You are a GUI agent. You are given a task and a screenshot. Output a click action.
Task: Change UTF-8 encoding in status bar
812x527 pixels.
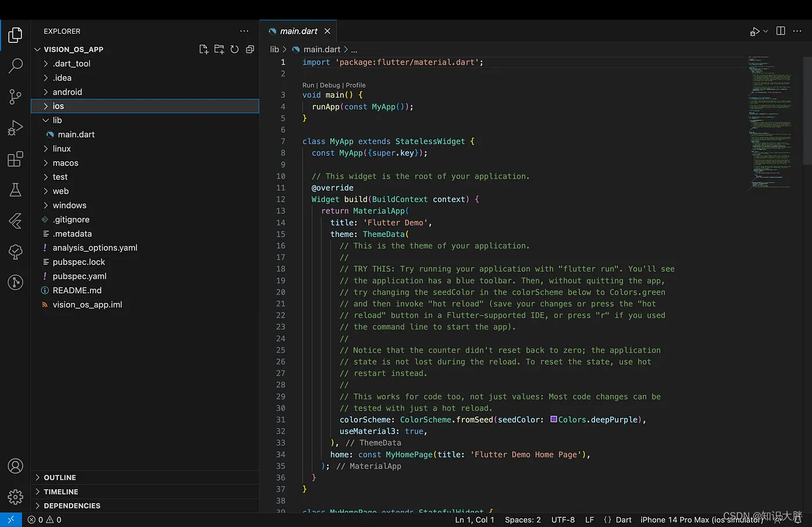pos(563,520)
